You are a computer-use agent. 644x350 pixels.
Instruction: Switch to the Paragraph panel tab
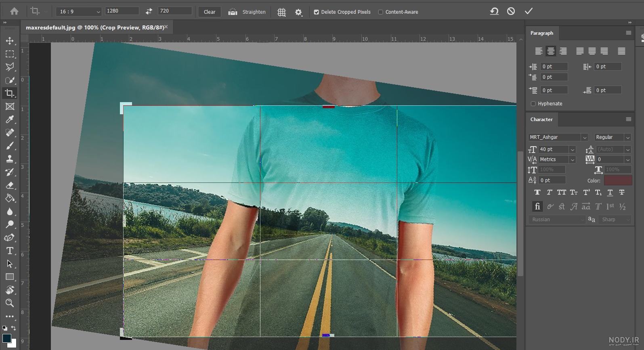coord(542,33)
